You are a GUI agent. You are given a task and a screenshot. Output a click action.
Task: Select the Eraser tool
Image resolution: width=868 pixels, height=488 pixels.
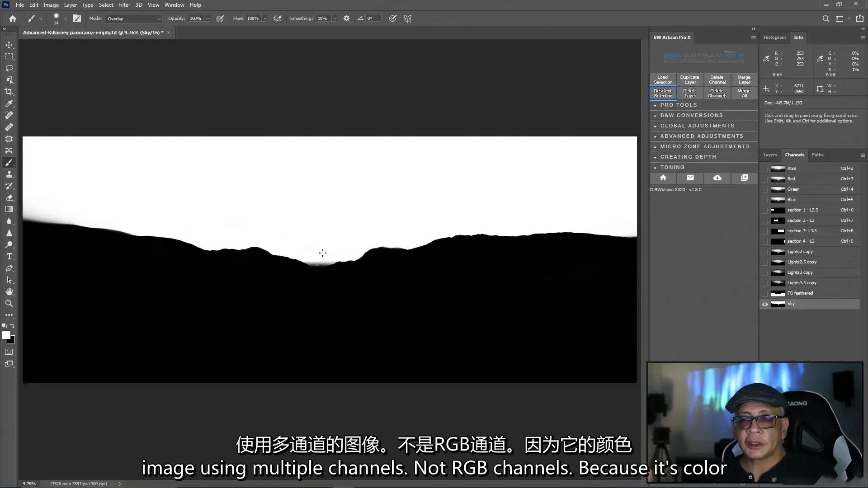pyautogui.click(x=9, y=198)
